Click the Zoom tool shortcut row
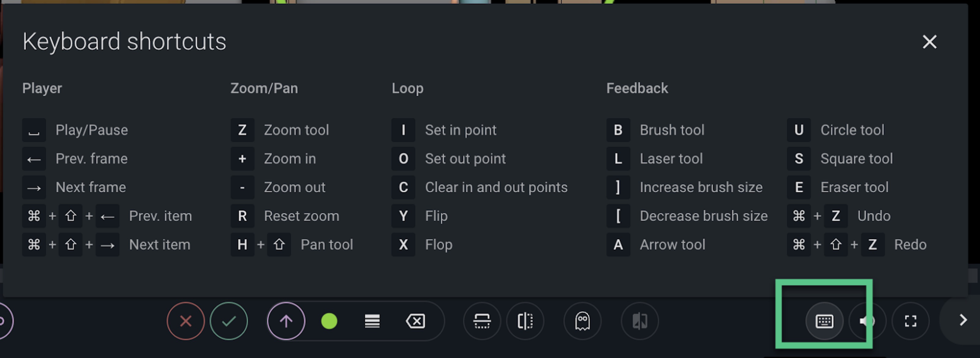 tap(280, 130)
